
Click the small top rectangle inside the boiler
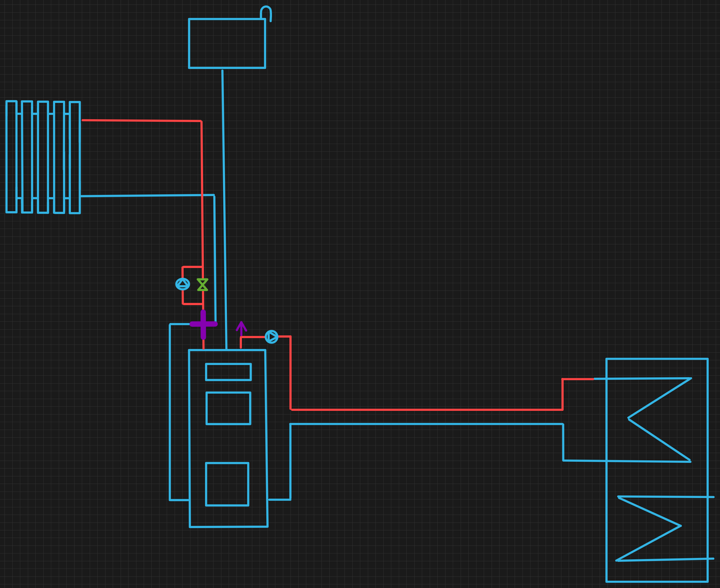pos(228,372)
